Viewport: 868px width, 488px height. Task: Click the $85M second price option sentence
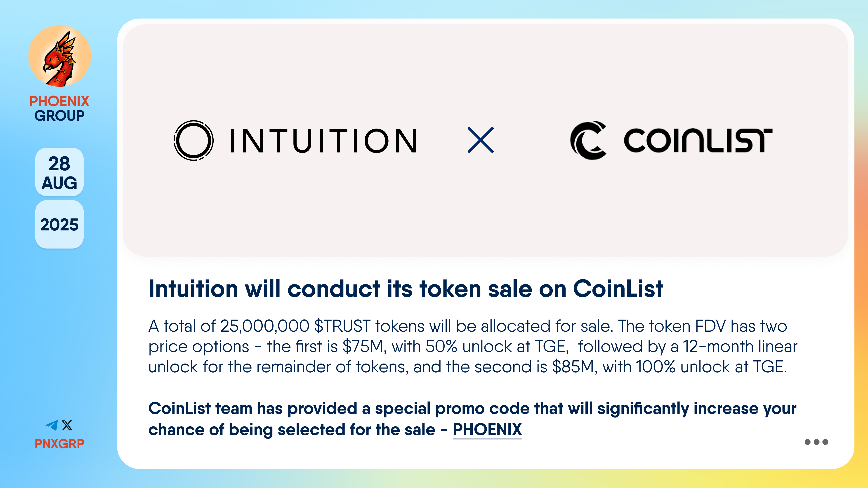[617, 367]
